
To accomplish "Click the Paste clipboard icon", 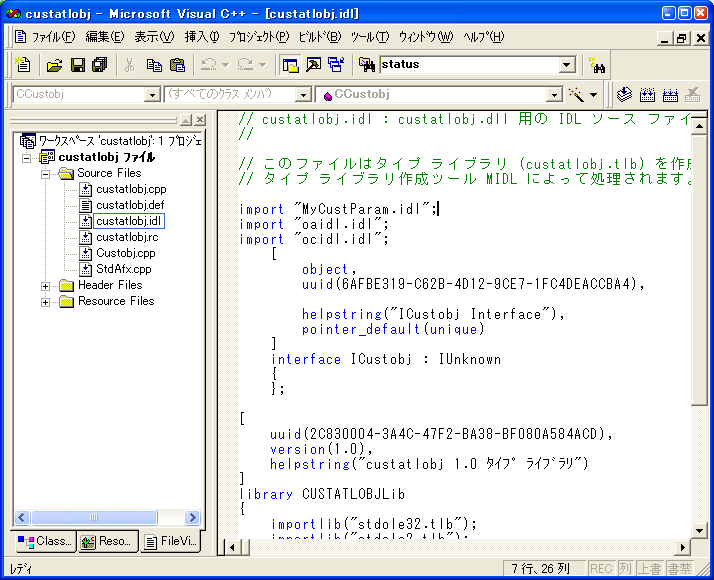I will point(177,65).
